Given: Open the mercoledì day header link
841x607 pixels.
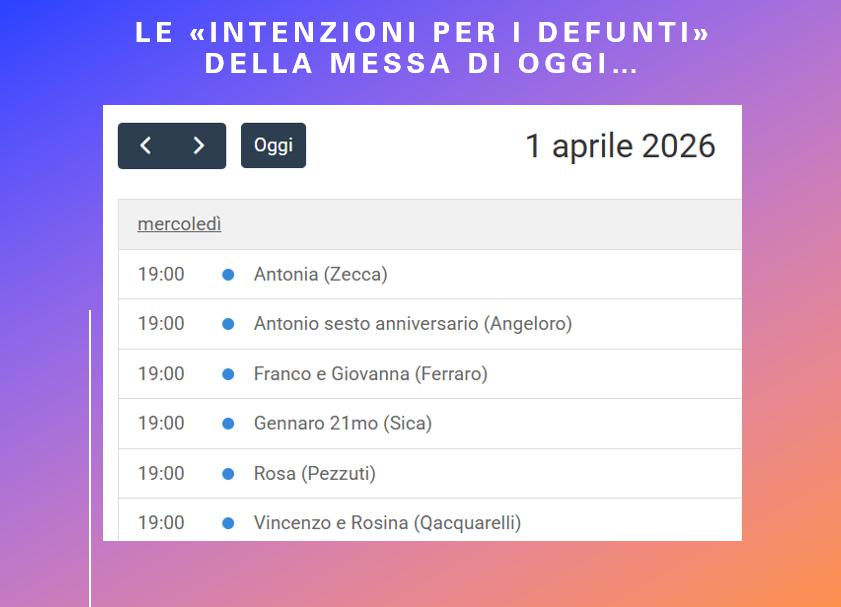Looking at the screenshot, I should (179, 224).
